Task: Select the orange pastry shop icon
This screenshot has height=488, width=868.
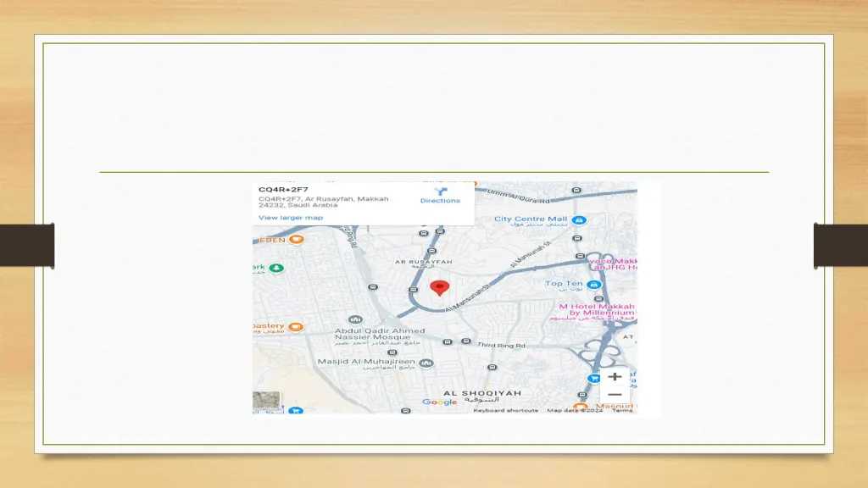Action: (296, 326)
